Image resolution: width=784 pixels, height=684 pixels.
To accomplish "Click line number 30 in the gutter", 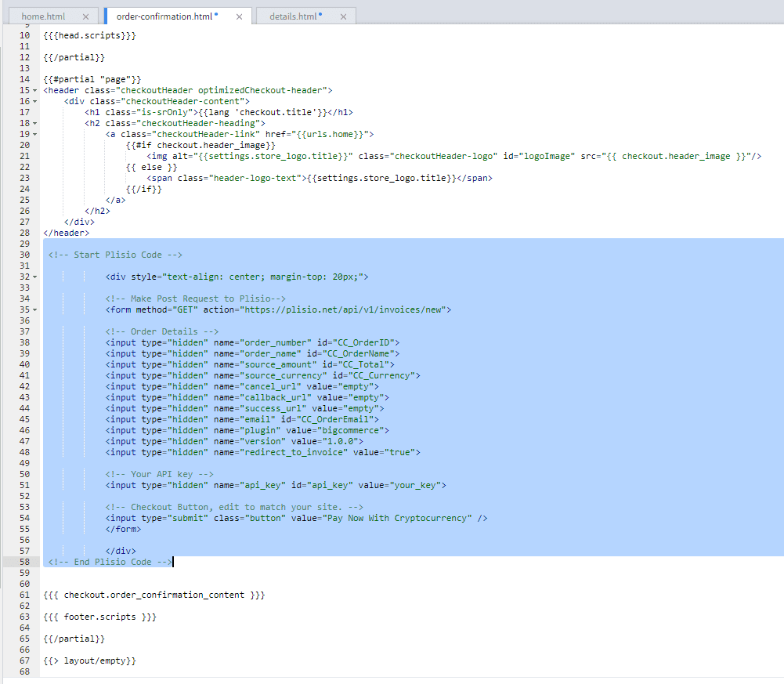I will point(24,255).
